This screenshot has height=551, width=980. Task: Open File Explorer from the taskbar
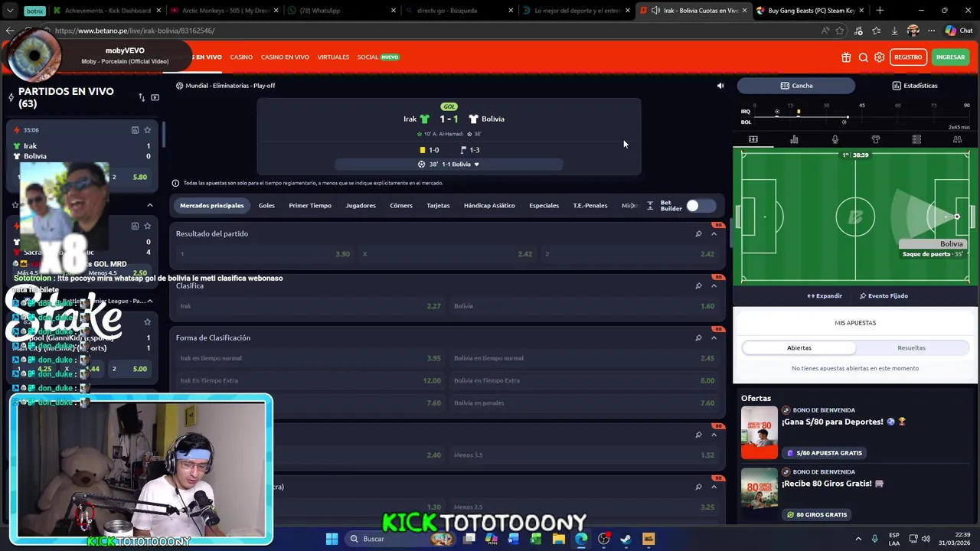click(559, 539)
